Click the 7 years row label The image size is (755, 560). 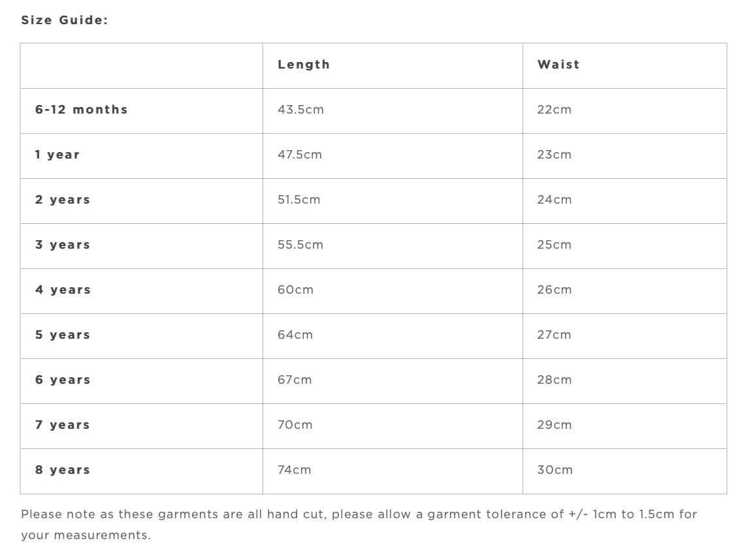(63, 425)
